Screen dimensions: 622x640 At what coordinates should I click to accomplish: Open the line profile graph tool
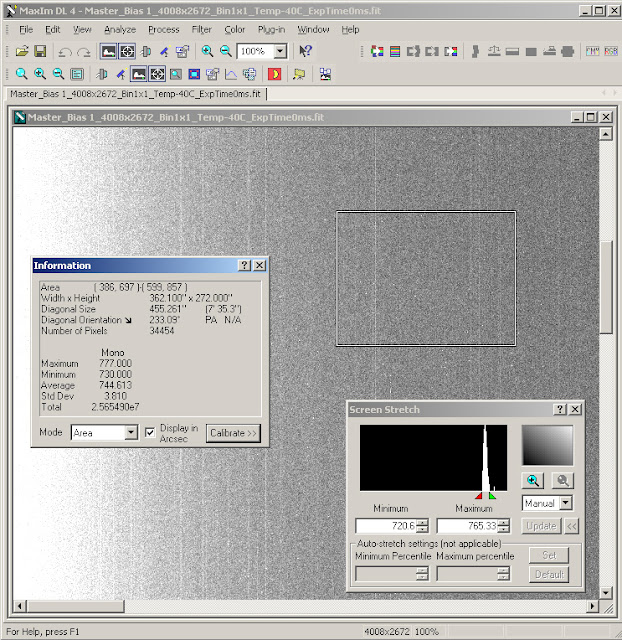[x=231, y=74]
